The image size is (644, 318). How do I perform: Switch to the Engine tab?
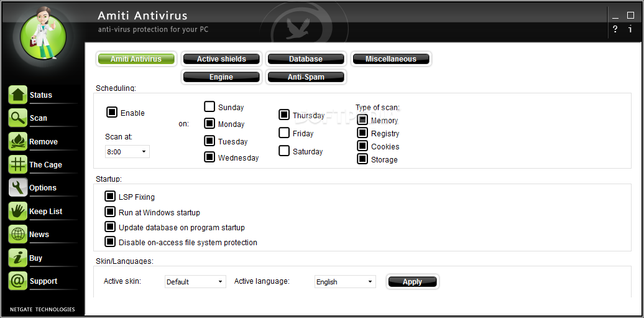tap(221, 77)
